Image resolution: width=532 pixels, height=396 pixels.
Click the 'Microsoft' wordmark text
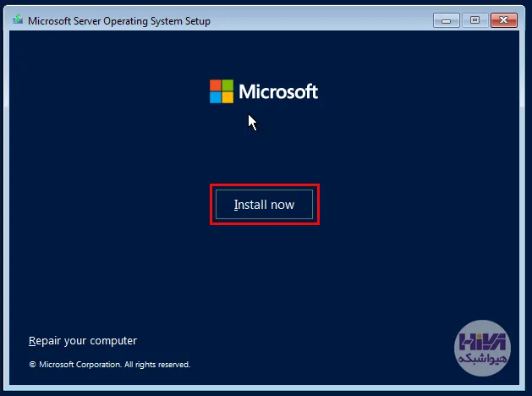click(278, 91)
